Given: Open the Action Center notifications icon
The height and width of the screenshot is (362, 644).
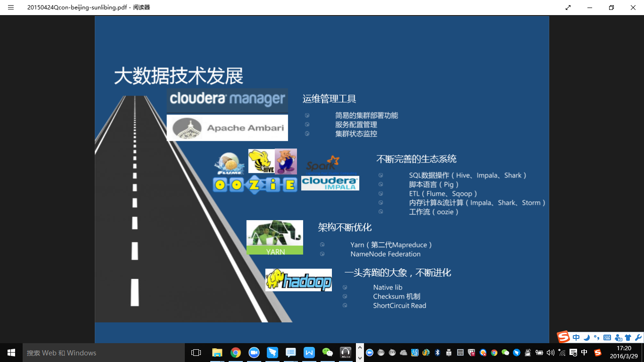Looking at the screenshot, I should (x=573, y=353).
